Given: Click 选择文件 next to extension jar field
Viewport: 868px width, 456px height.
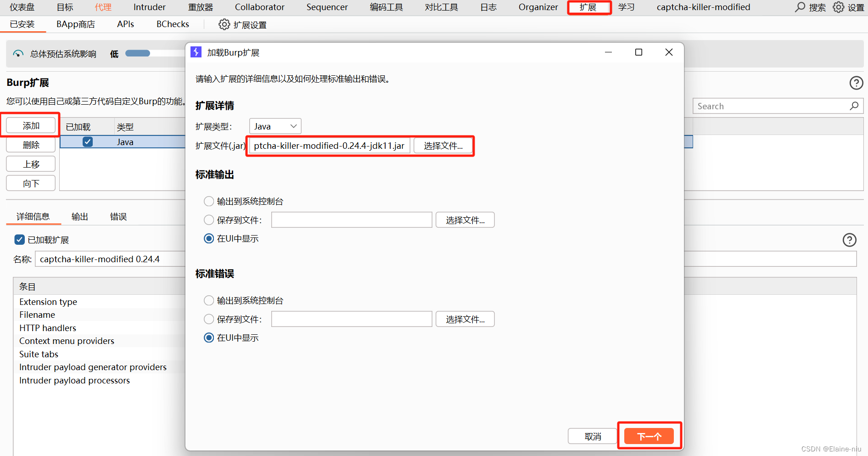Looking at the screenshot, I should coord(443,146).
